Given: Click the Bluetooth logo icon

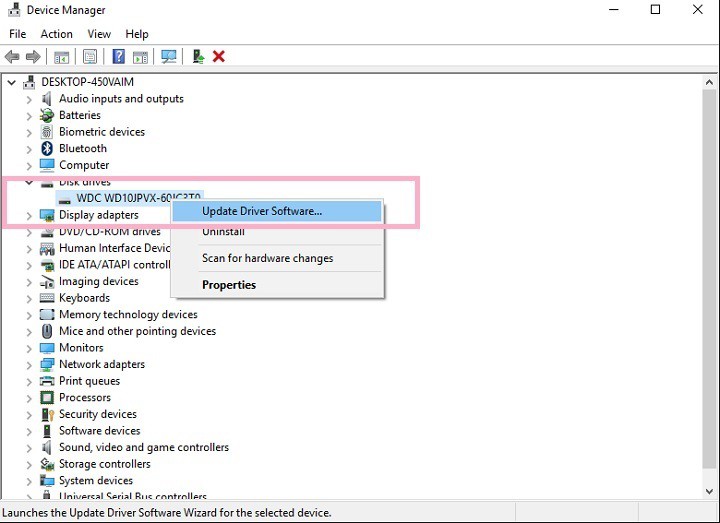Looking at the screenshot, I should [47, 148].
